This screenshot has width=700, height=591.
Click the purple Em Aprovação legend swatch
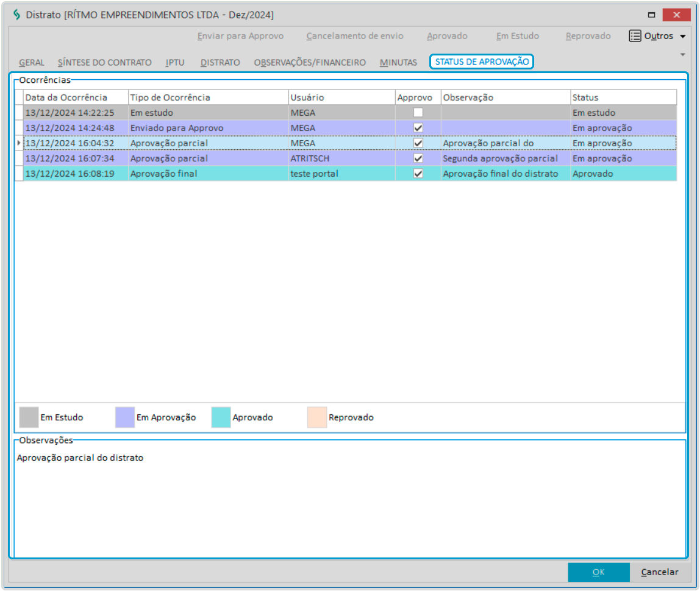click(124, 417)
